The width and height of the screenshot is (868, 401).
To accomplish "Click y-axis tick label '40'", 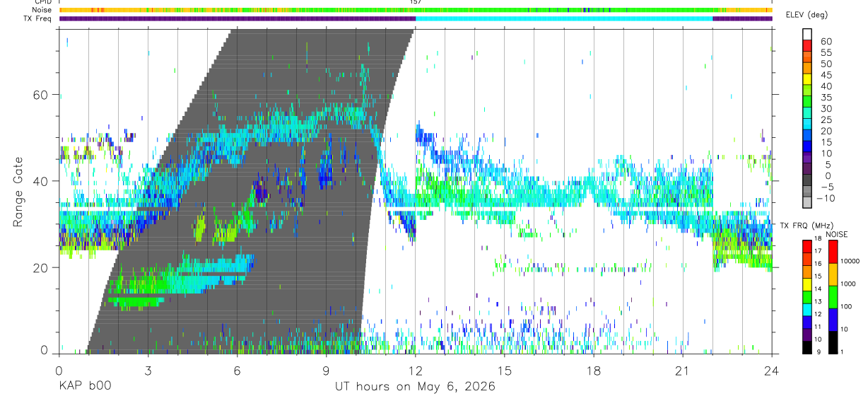I will pos(42,181).
